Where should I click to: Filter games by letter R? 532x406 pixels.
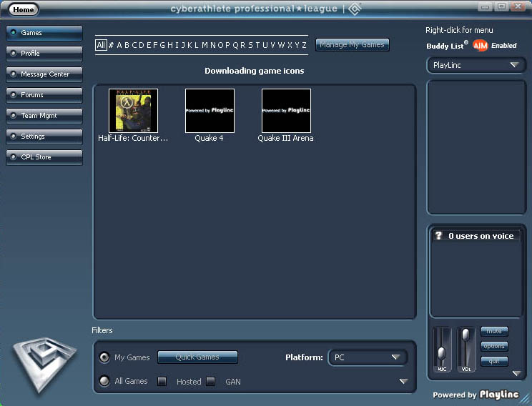[243, 45]
